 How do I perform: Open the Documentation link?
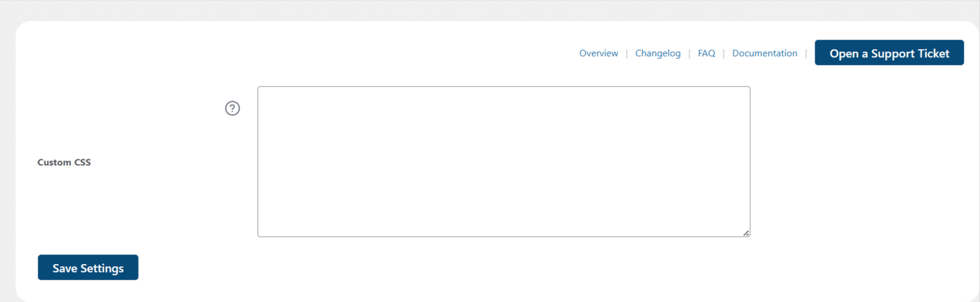764,53
